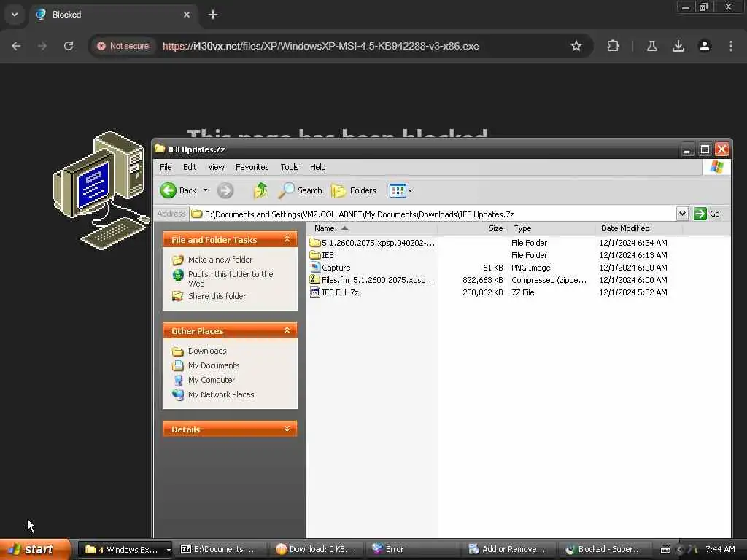The image size is (747, 560).
Task: Click Publish this folder to the Web
Action: [231, 279]
